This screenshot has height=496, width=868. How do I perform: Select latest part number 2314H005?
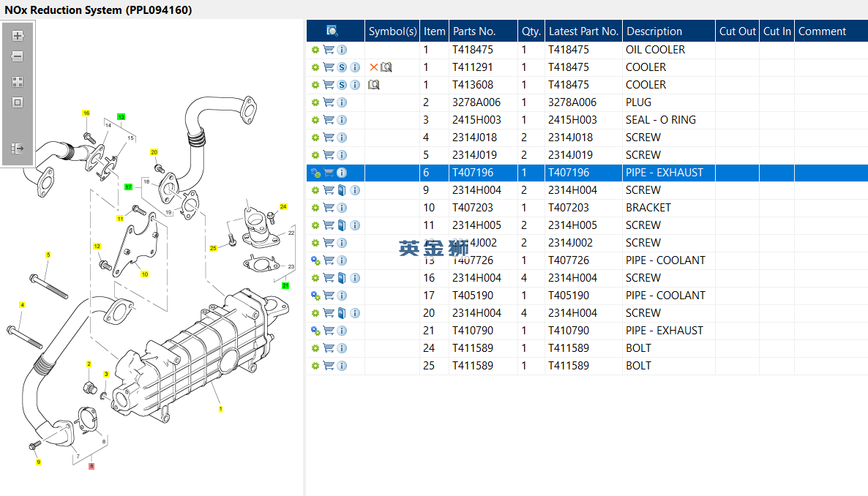point(572,225)
